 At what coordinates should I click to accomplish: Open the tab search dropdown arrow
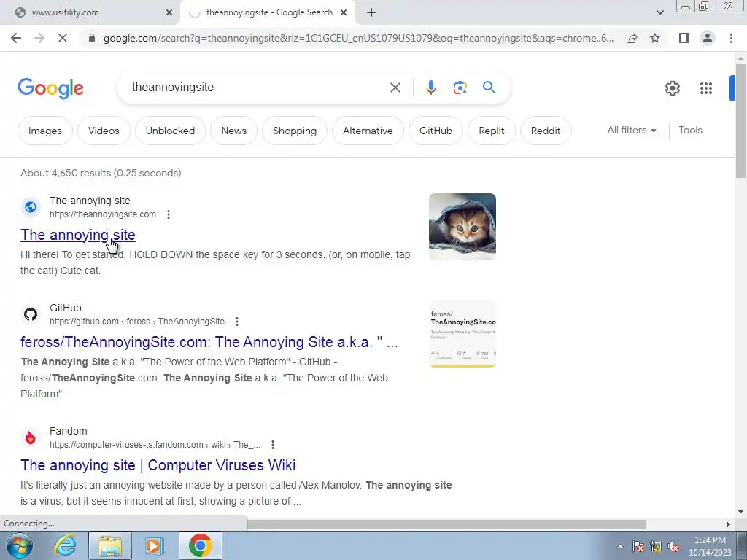659,12
